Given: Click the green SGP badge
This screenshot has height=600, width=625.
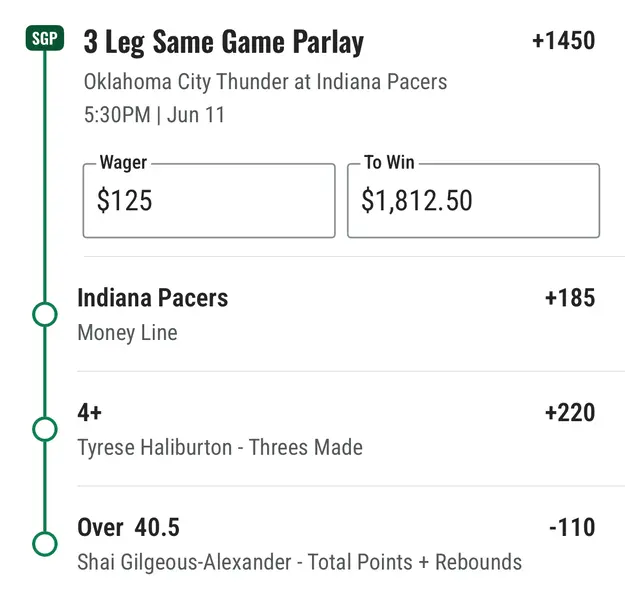Looking at the screenshot, I should click(x=44, y=39).
